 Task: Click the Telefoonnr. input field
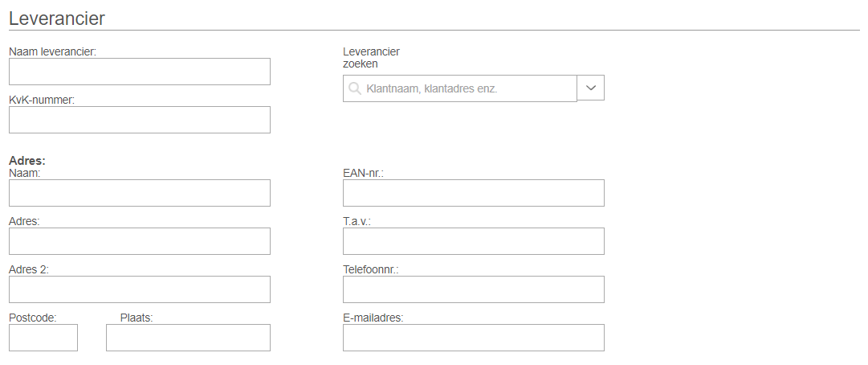click(473, 289)
